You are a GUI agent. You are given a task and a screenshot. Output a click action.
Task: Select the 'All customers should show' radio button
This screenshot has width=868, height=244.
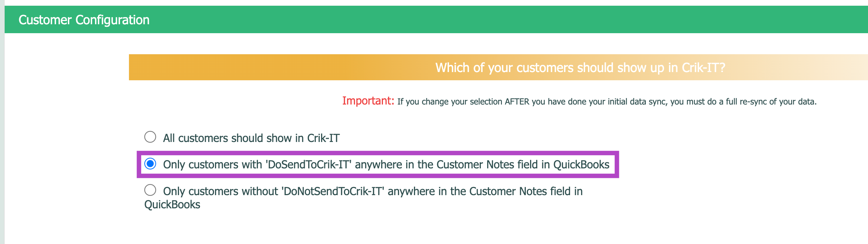pyautogui.click(x=150, y=137)
